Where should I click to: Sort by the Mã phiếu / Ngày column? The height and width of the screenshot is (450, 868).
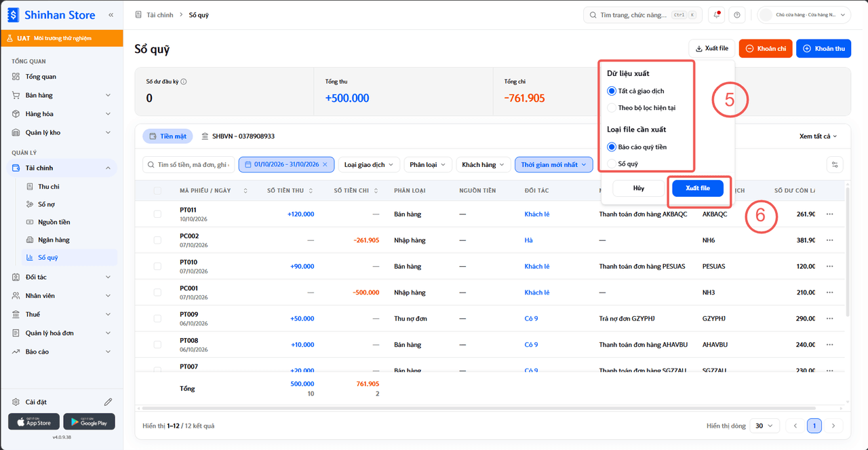click(245, 191)
